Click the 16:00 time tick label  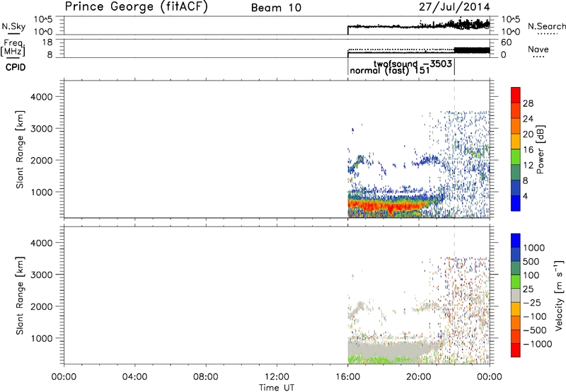pyautogui.click(x=347, y=377)
